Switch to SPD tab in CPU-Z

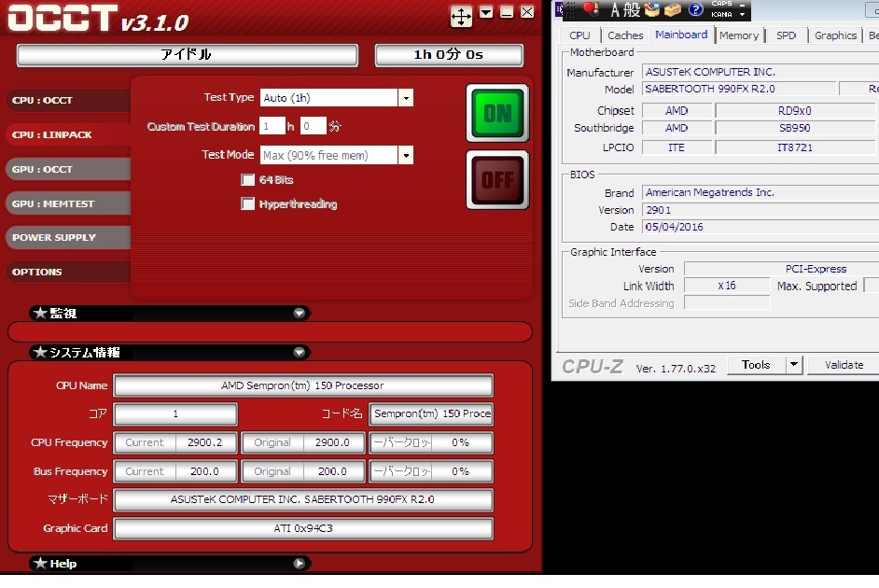786,35
